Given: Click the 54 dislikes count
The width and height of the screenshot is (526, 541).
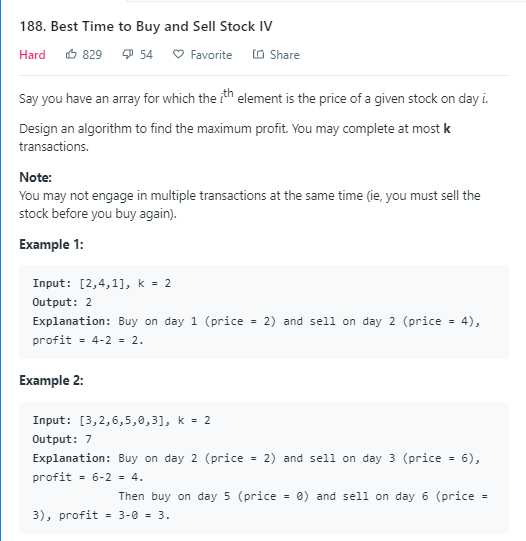Looking at the screenshot, I should (146, 55).
